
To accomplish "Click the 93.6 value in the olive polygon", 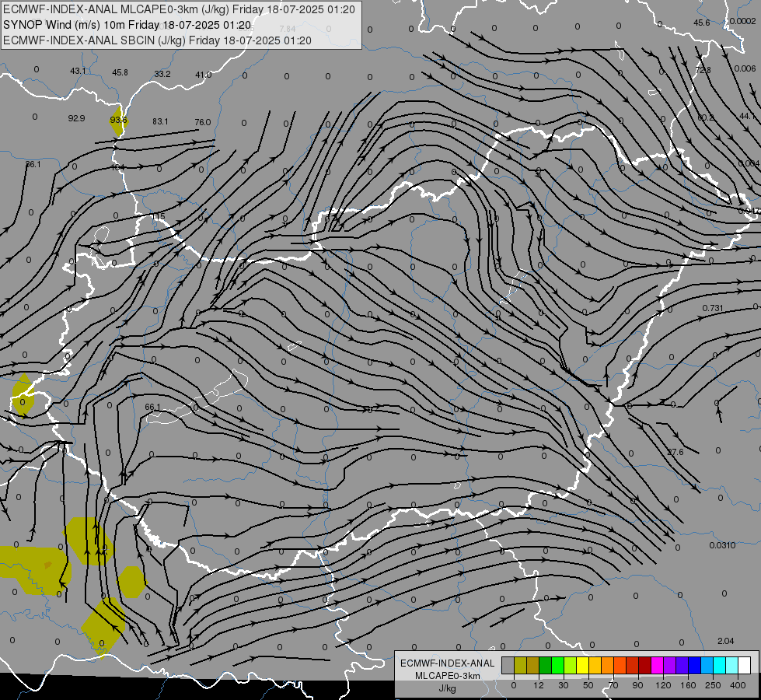I will (x=118, y=120).
